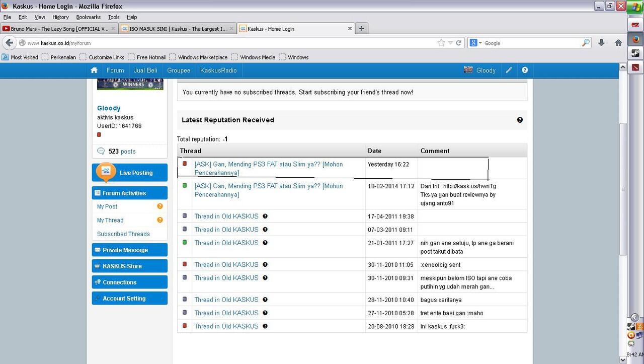This screenshot has width=644, height=364.
Task: Open the Forum link in the navbar
Action: (x=115, y=70)
